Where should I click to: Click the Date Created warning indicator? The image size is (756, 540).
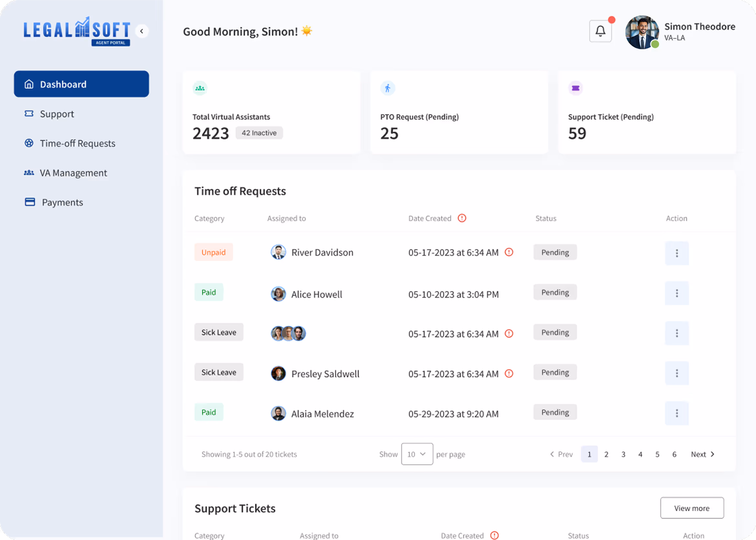[x=462, y=218]
